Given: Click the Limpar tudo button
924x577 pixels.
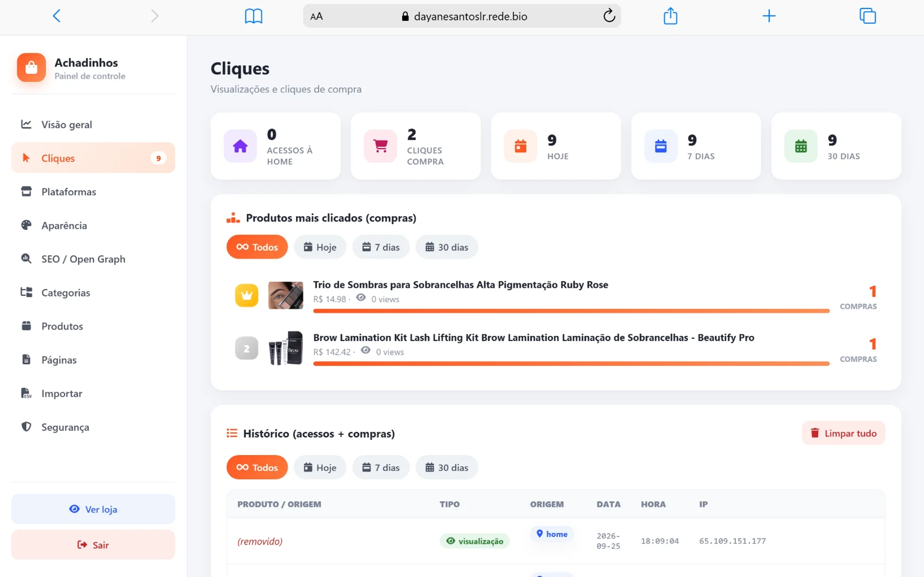Looking at the screenshot, I should click(x=844, y=433).
